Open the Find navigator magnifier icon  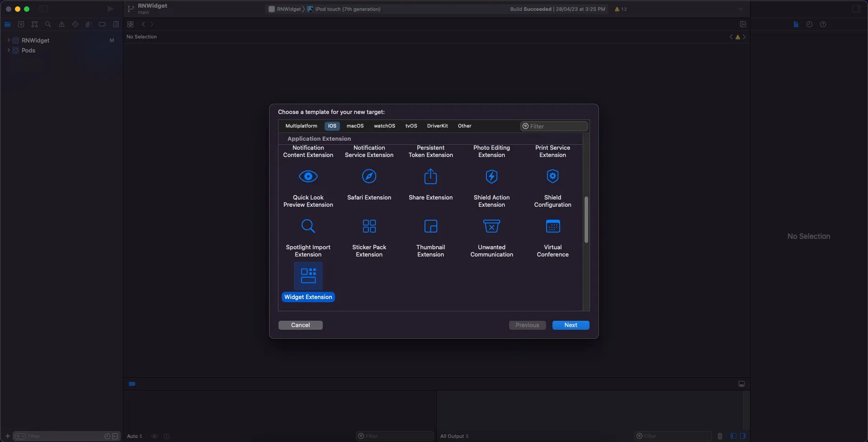pyautogui.click(x=48, y=24)
